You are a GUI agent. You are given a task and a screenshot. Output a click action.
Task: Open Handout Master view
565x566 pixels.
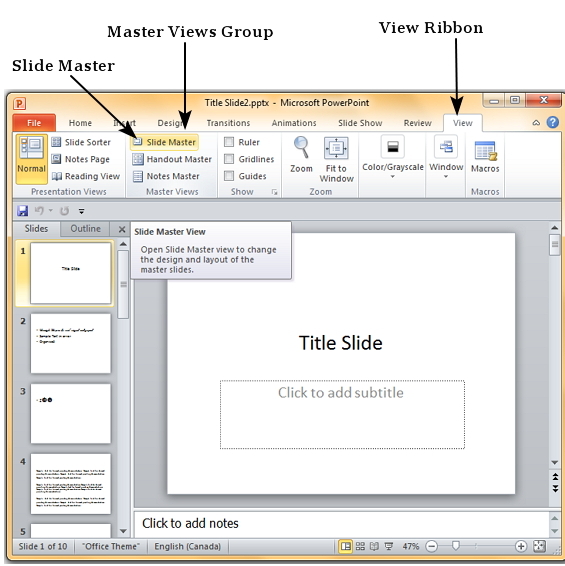(172, 159)
